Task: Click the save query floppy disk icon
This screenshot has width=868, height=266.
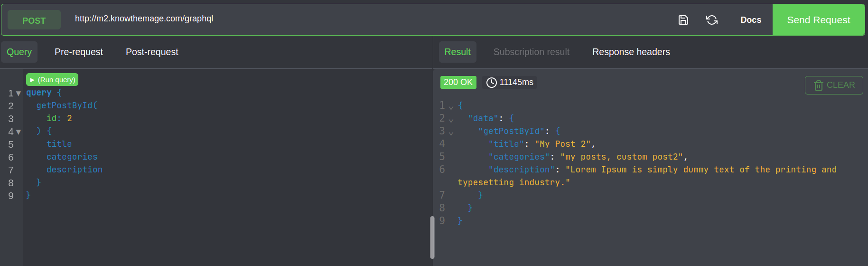Action: [683, 20]
